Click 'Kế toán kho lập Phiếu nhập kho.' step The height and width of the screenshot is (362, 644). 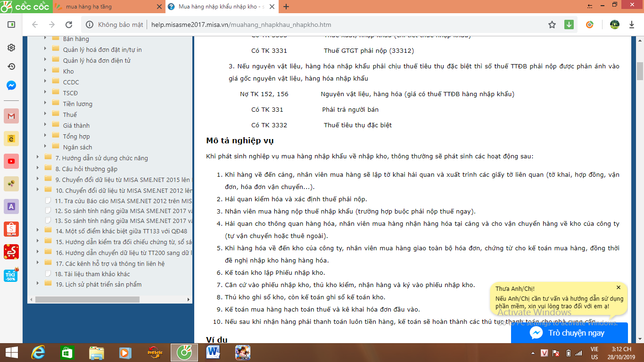point(275,272)
